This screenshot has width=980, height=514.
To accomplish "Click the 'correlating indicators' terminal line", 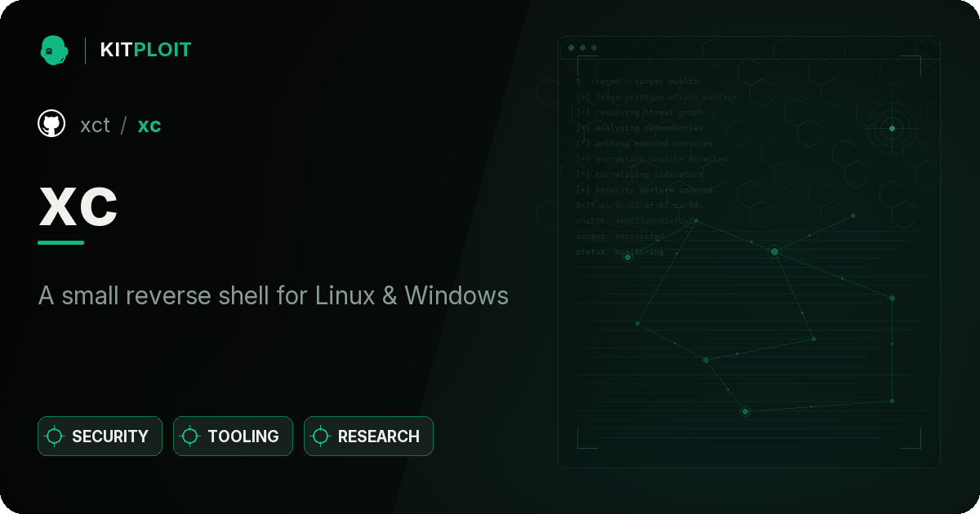I will [x=639, y=175].
